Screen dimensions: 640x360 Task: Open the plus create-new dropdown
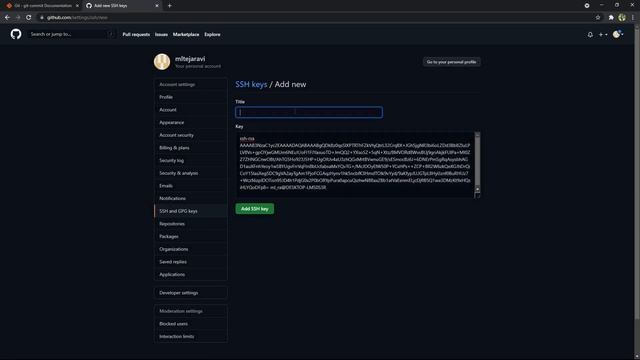(x=603, y=35)
